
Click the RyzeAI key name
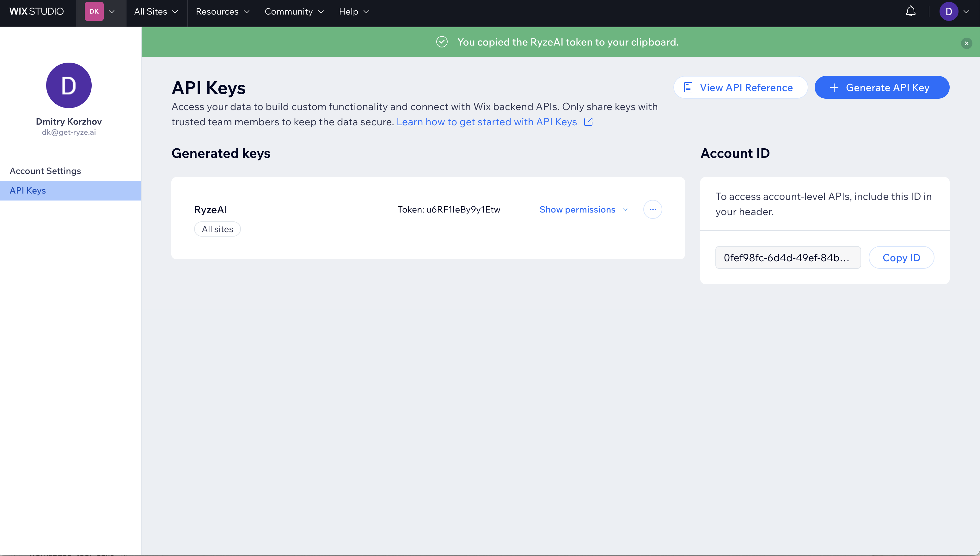coord(211,209)
